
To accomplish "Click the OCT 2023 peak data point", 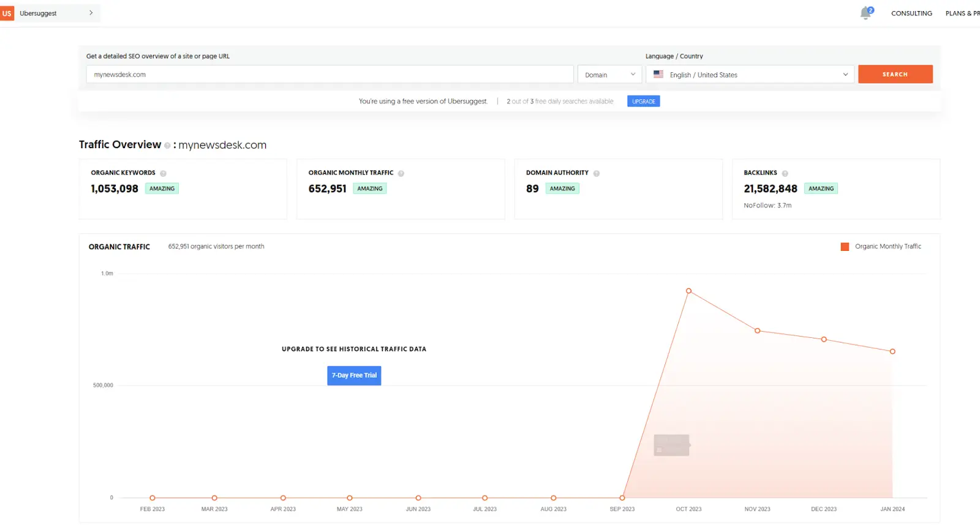I will click(688, 291).
